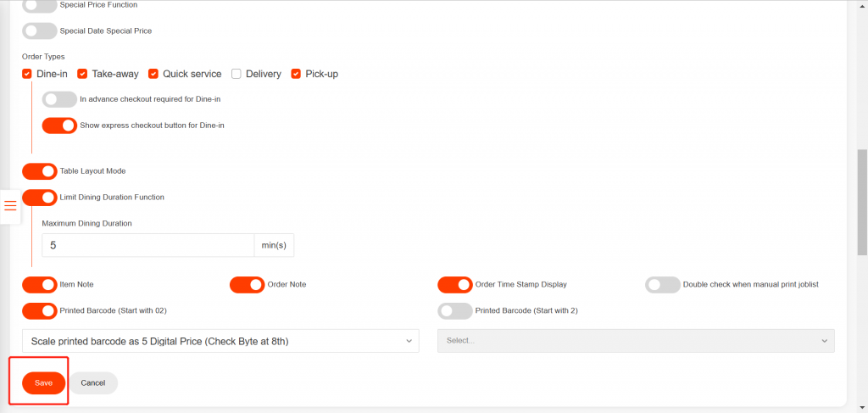
Task: Turn off Table Layout Mode
Action: click(39, 171)
